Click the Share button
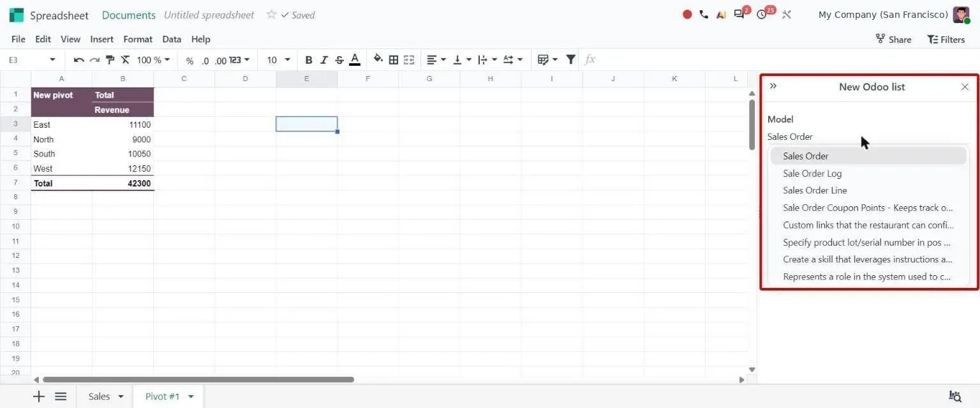 893,39
